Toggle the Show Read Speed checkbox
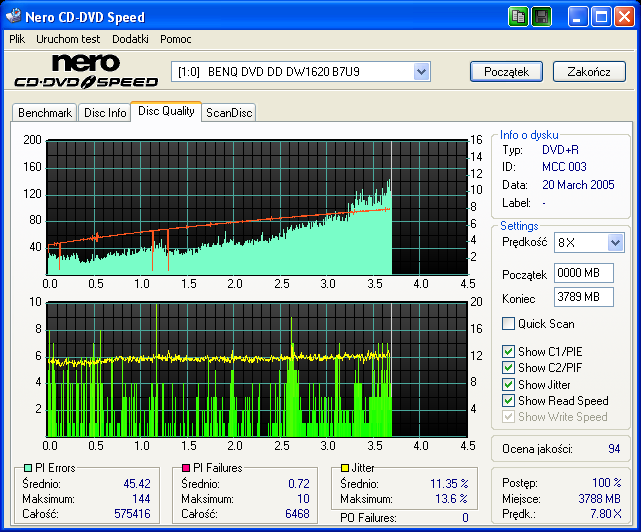Screen dimensions: 641x532 (508, 401)
